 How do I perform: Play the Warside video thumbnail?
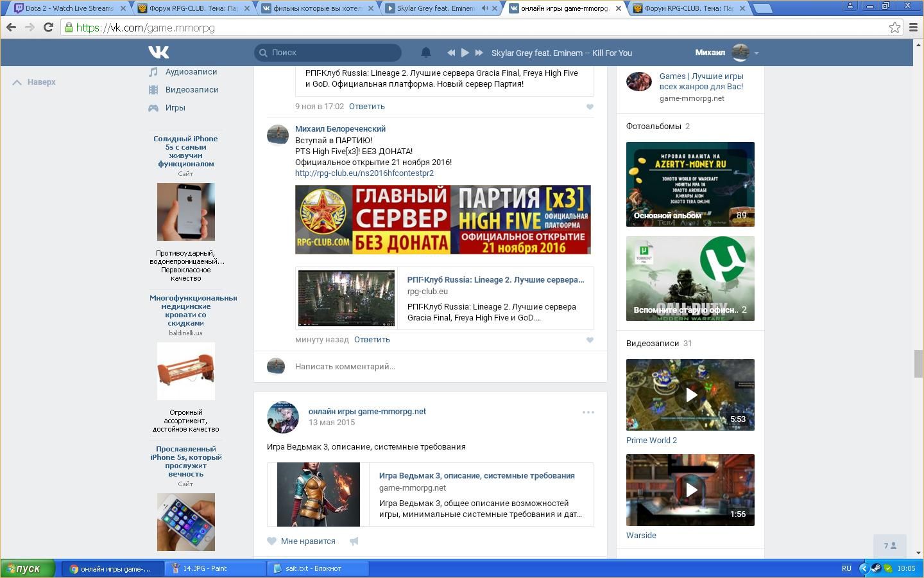tap(690, 490)
